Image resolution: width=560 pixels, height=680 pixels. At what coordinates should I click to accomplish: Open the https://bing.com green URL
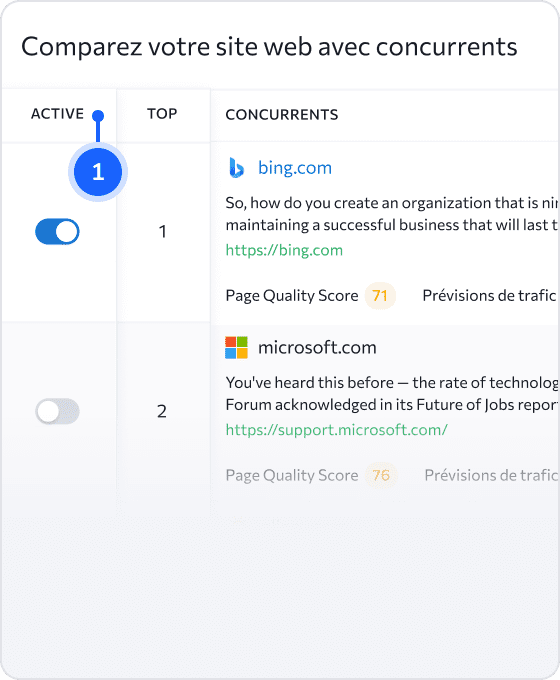coord(284,250)
